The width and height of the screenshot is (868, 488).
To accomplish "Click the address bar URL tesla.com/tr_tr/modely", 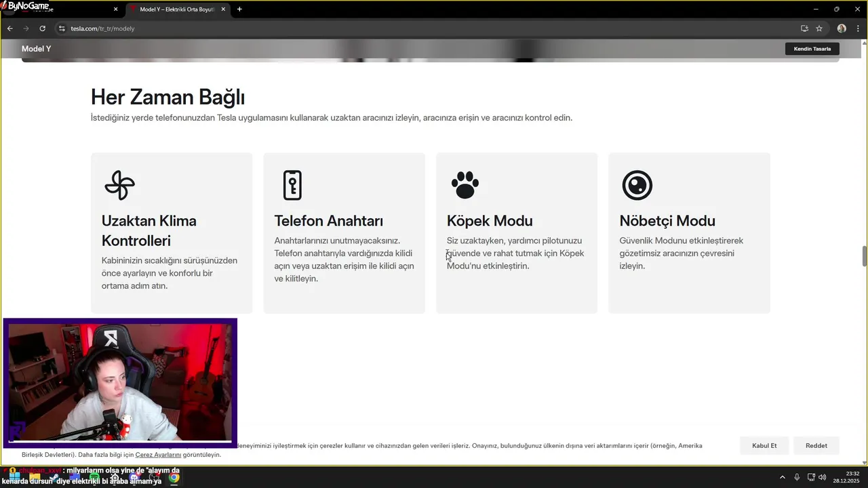I will [x=103, y=28].
